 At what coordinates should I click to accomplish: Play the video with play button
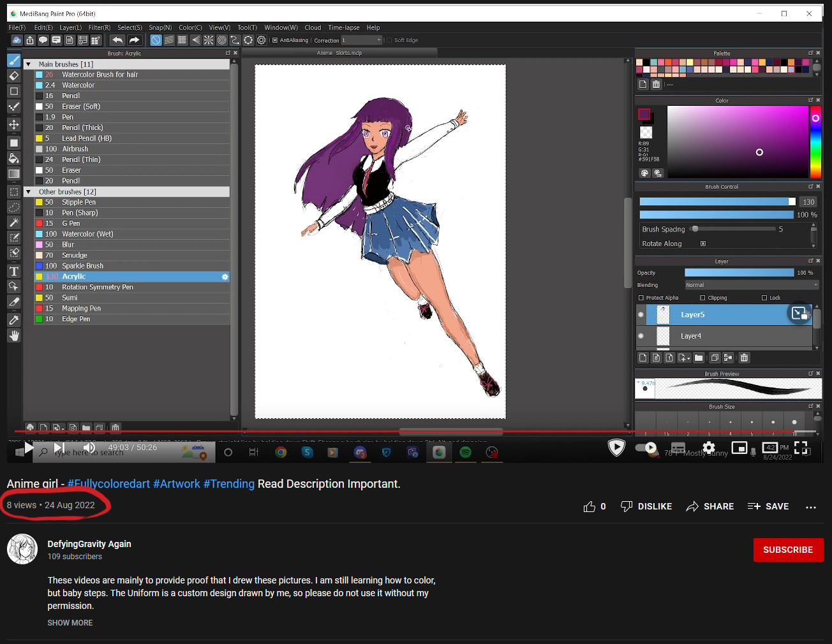(x=29, y=448)
